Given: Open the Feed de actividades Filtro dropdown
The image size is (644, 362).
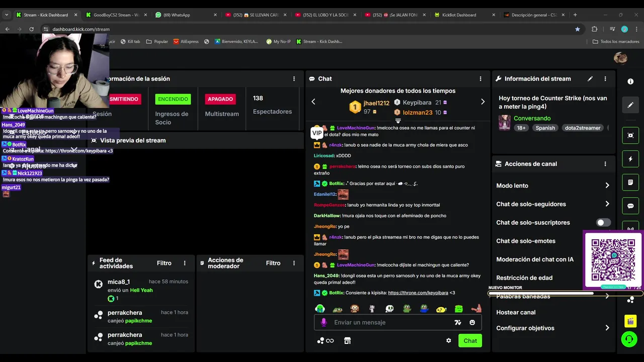Looking at the screenshot, I should (164, 263).
